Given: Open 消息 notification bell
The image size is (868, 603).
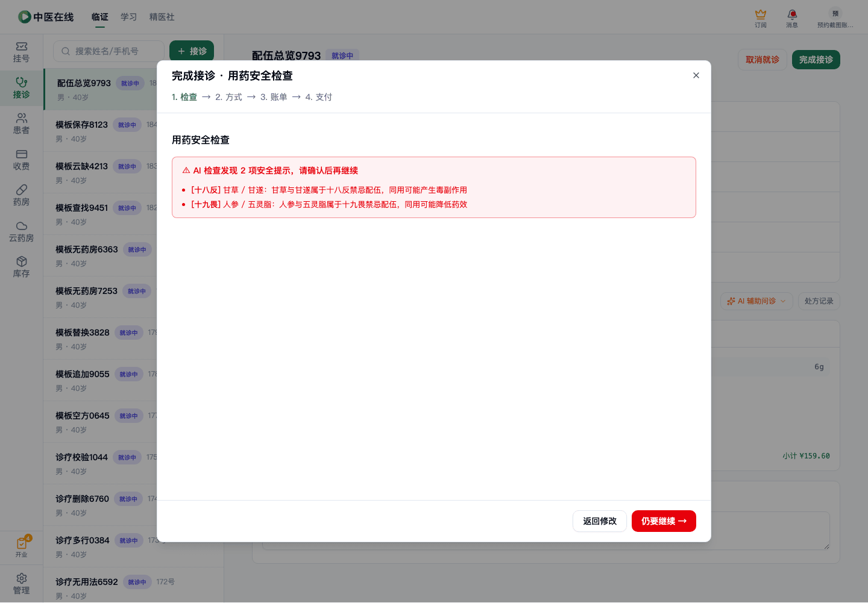Looking at the screenshot, I should pyautogui.click(x=792, y=18).
